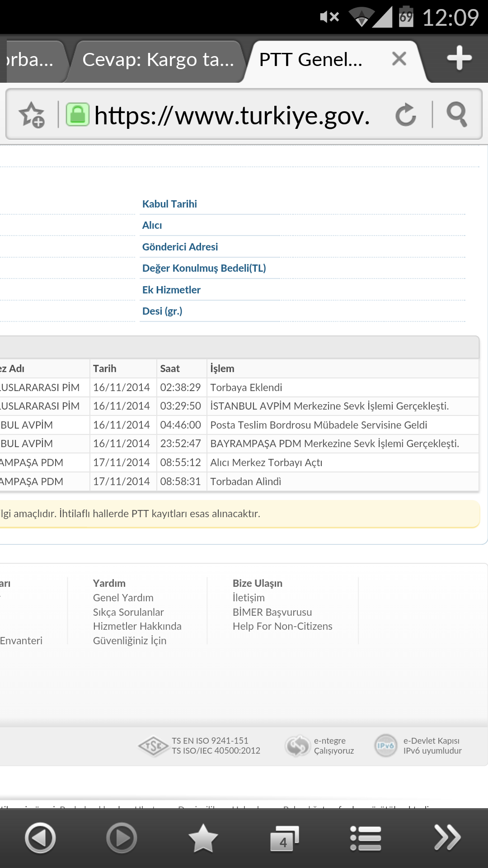This screenshot has height=868, width=488.
Task: Tap the URL address field
Action: coord(232,115)
